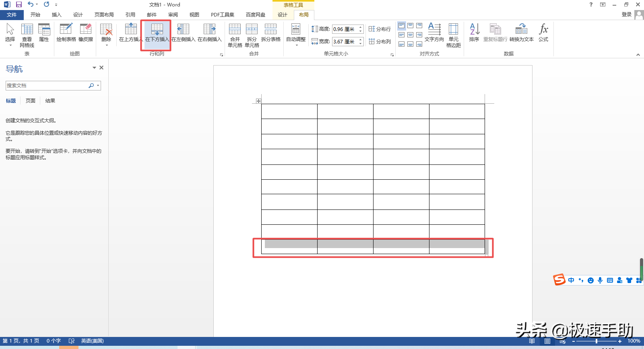Open the Undo history dropdown arrow
The width and height of the screenshot is (644, 349).
click(x=37, y=4)
